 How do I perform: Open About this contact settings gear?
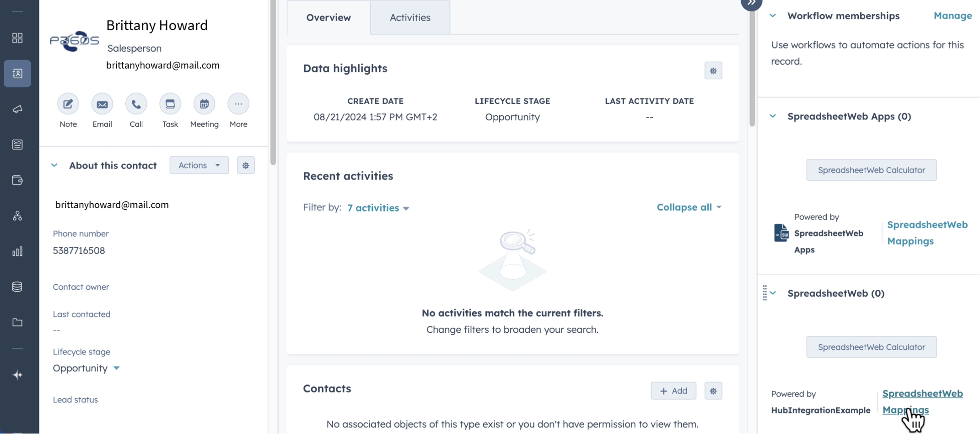tap(246, 165)
